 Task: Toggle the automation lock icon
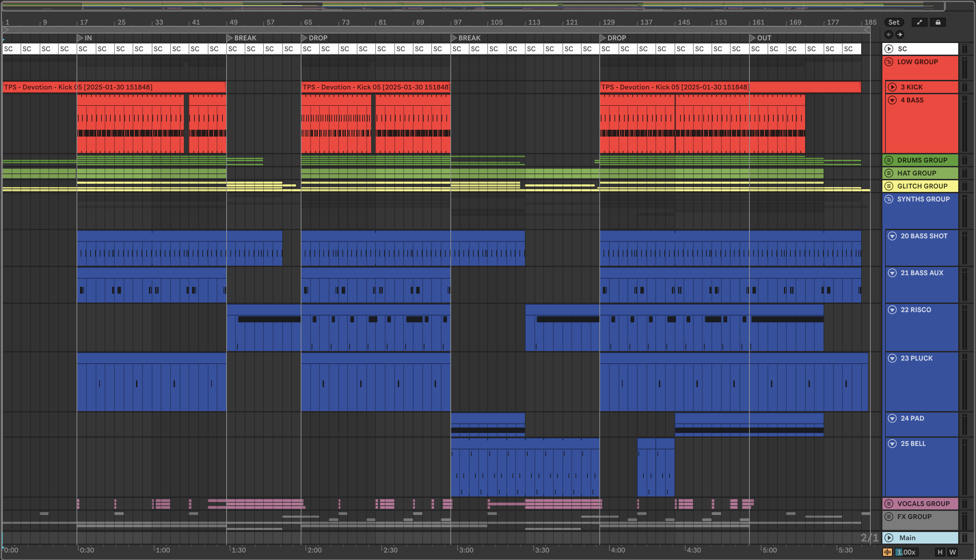tap(938, 22)
